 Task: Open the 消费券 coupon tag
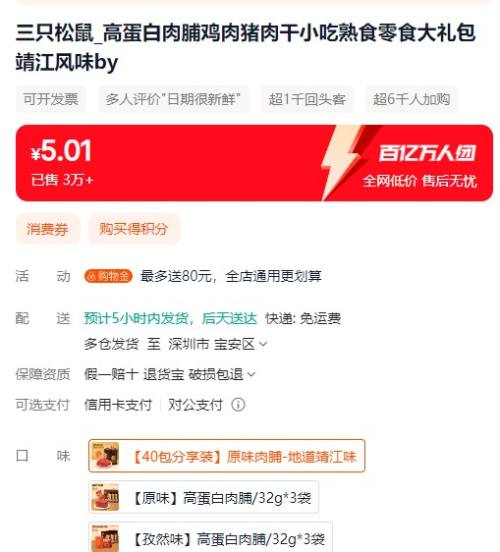pyautogui.click(x=48, y=229)
